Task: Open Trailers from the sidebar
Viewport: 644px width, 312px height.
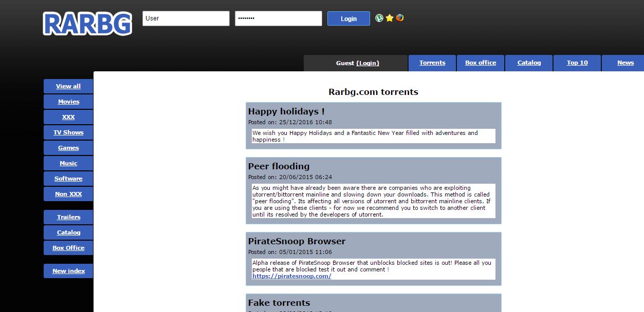Action: (68, 217)
